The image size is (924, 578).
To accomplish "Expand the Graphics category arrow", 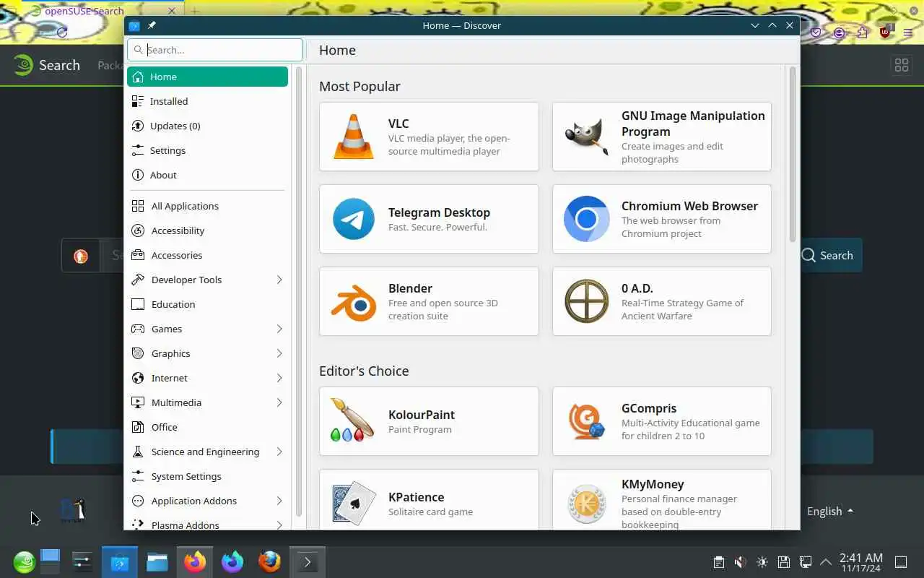I will tap(279, 353).
